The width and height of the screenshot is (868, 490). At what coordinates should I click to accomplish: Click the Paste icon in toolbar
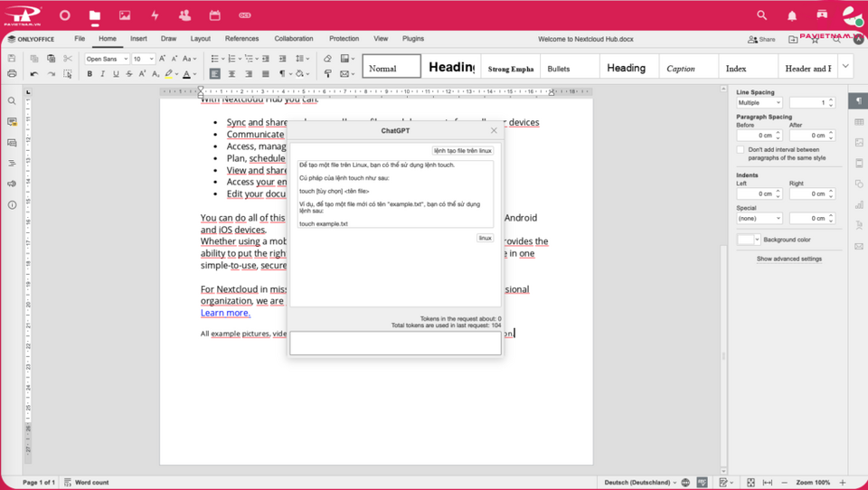coord(51,59)
